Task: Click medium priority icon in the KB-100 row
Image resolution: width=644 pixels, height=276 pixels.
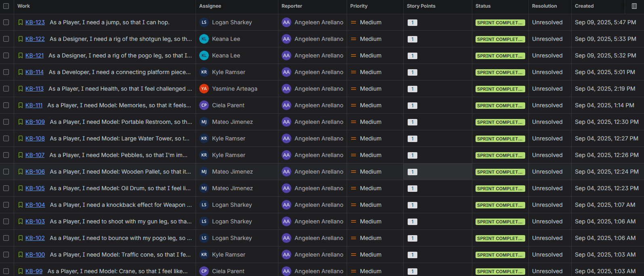Action: coord(354,255)
